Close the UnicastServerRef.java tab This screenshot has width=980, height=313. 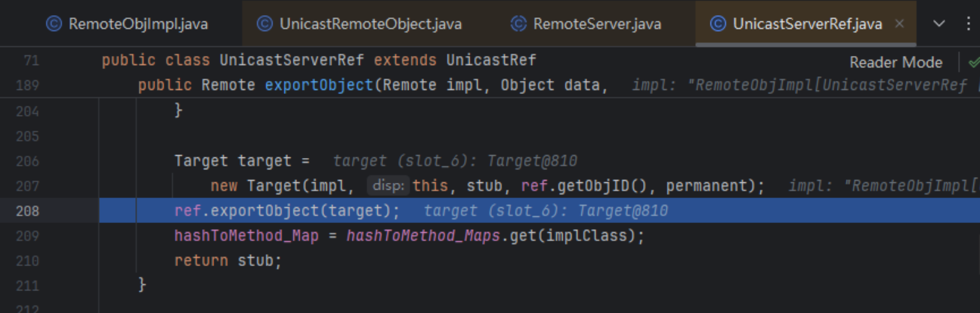click(899, 23)
